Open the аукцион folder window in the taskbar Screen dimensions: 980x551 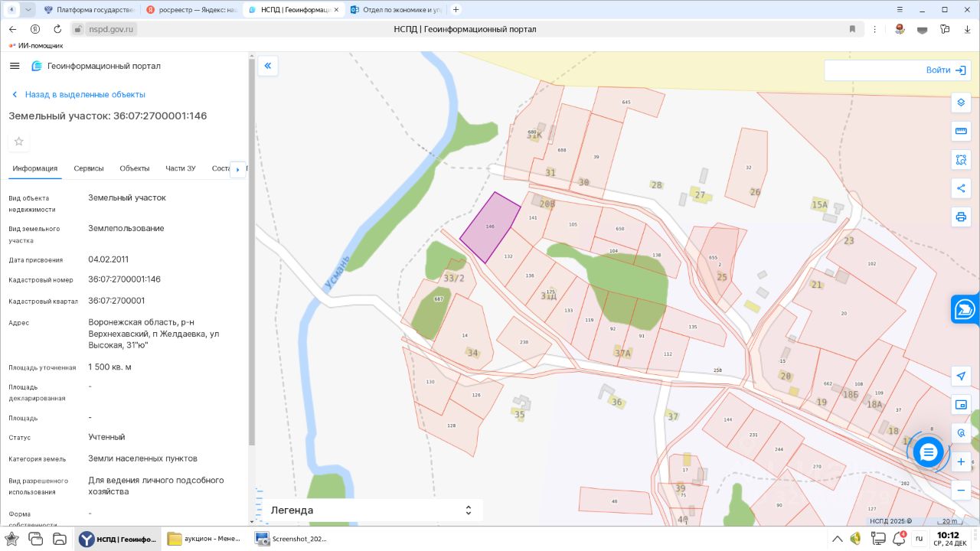[204, 539]
